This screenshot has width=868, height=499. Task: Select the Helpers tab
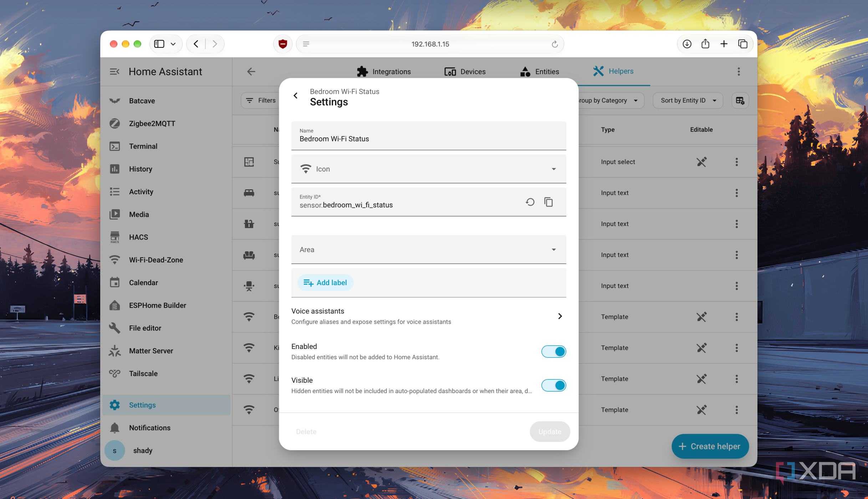point(613,71)
